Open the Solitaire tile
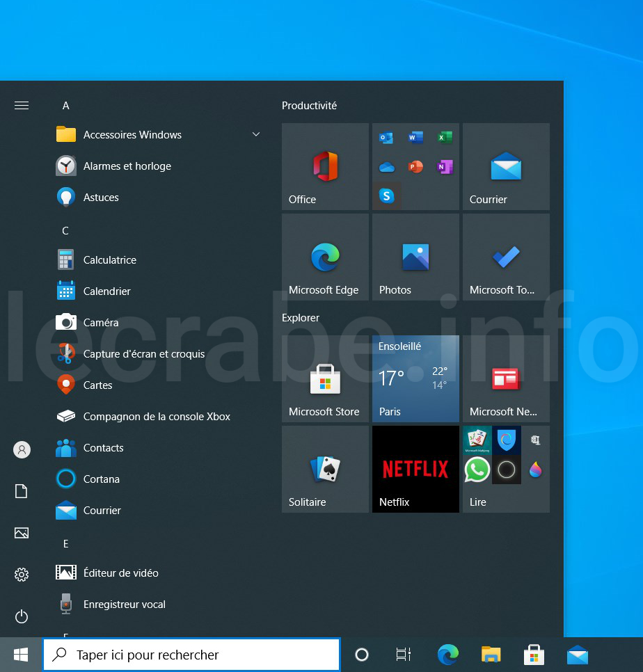 [325, 470]
